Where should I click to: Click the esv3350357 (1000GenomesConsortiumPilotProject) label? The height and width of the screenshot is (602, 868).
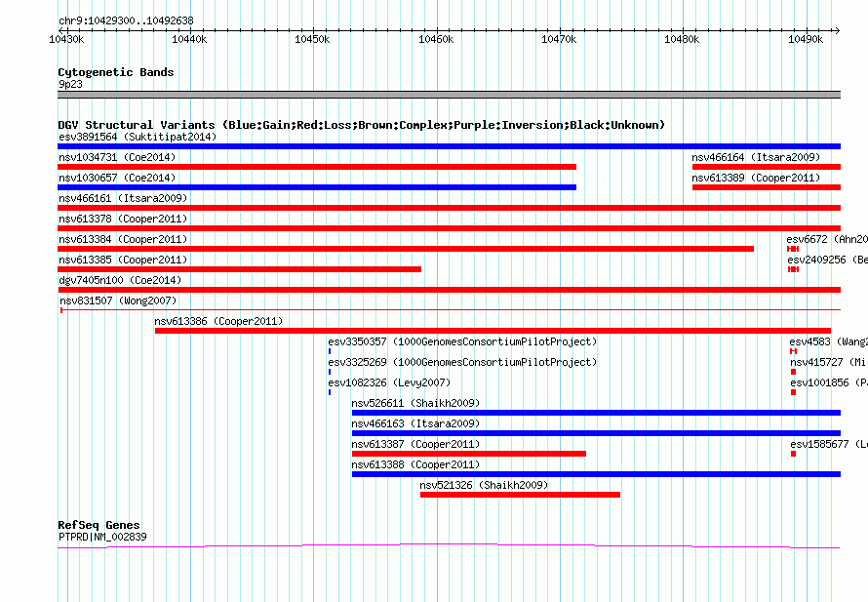pyautogui.click(x=463, y=341)
